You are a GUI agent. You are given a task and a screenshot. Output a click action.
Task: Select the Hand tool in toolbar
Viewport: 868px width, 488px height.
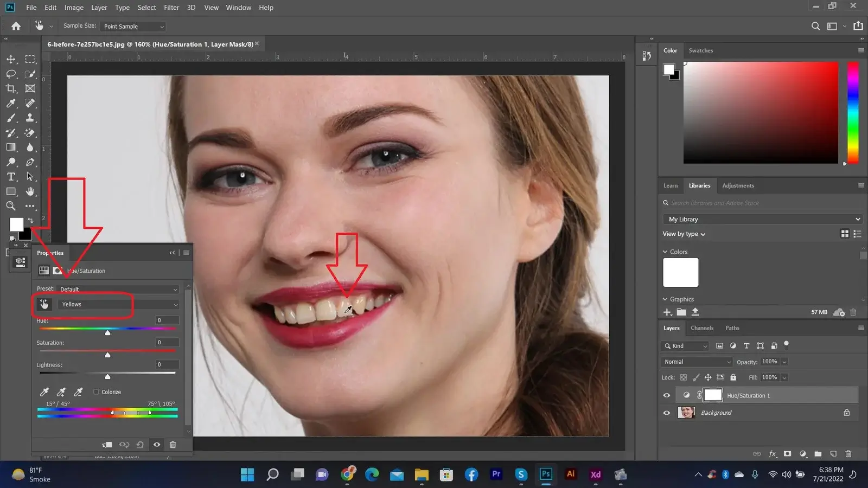(30, 191)
